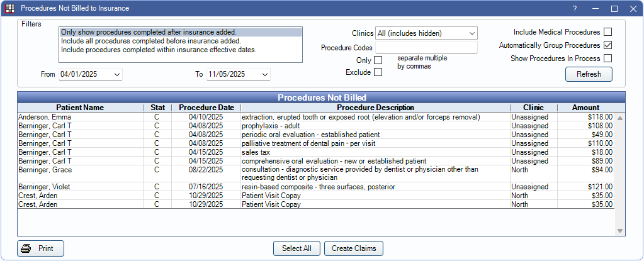Screen dimensions: 644x261
Task: Open the From date picker dropdown
Action: pos(117,74)
